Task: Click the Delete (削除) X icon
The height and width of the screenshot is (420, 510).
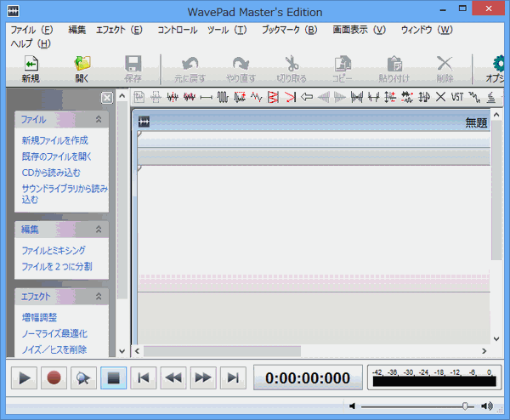Action: (x=445, y=64)
